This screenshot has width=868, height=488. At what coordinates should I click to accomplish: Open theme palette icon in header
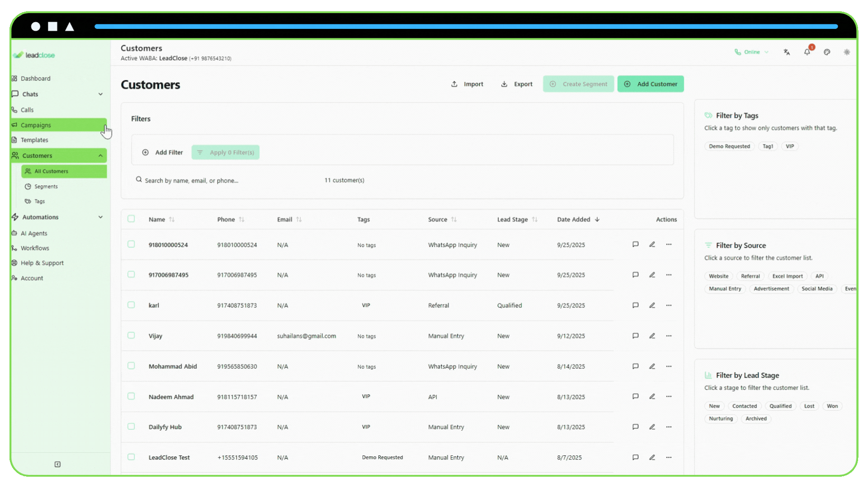click(827, 52)
